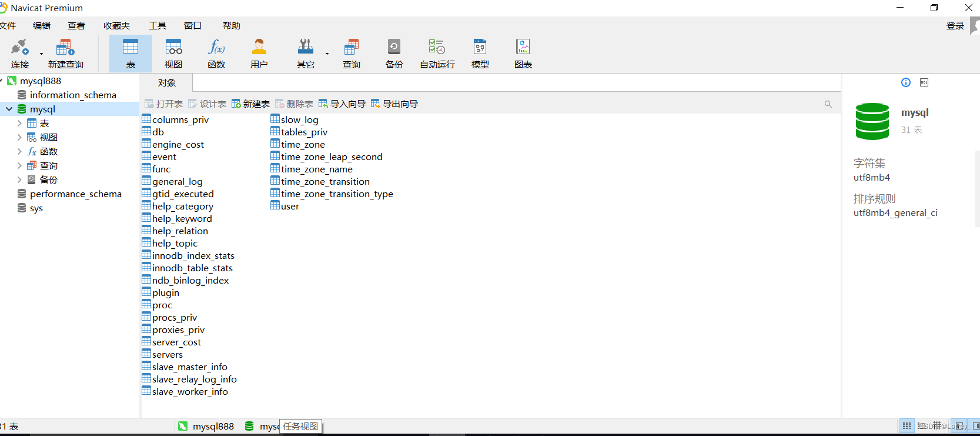Screen dimensions: 980x436
Task: Click the 导入向导 button
Action: pos(342,104)
